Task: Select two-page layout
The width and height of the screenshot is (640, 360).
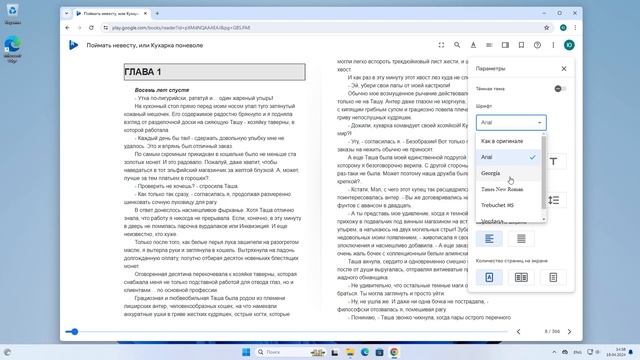Action: [x=521, y=278]
